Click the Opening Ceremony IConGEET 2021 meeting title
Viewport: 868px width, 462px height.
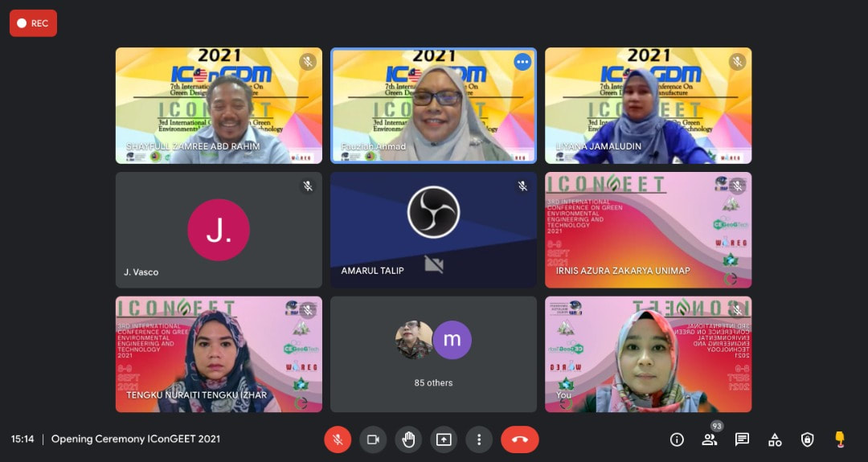tap(135, 439)
